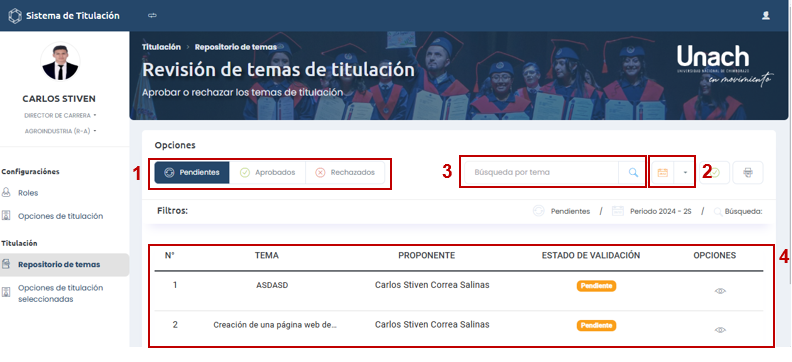Click the proponent name in row 2
792x362 pixels.
432,325
